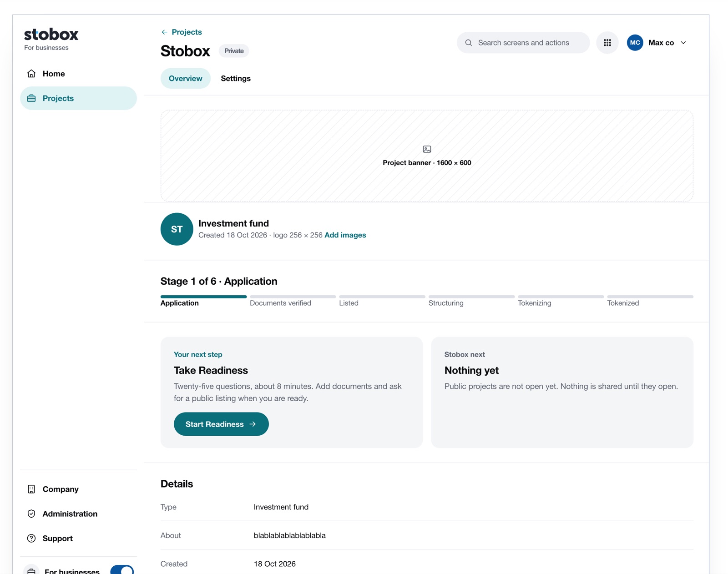Image resolution: width=728 pixels, height=574 pixels.
Task: Click the back arrow beside Projects
Action: click(164, 32)
